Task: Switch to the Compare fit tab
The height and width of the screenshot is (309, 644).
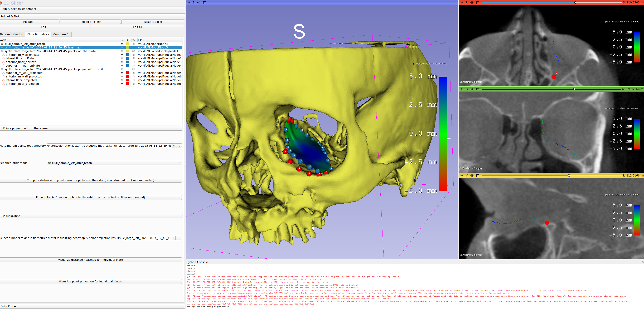Action: [x=61, y=35]
